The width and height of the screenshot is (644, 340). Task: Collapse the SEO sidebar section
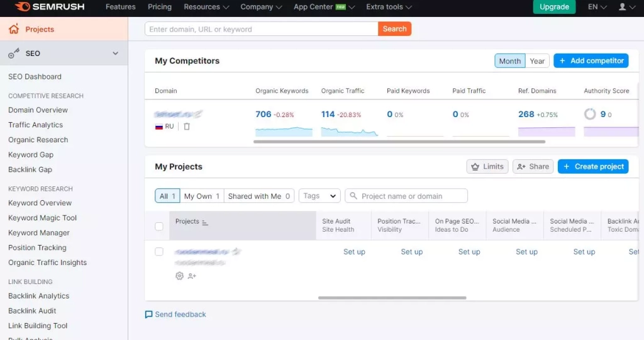click(116, 54)
